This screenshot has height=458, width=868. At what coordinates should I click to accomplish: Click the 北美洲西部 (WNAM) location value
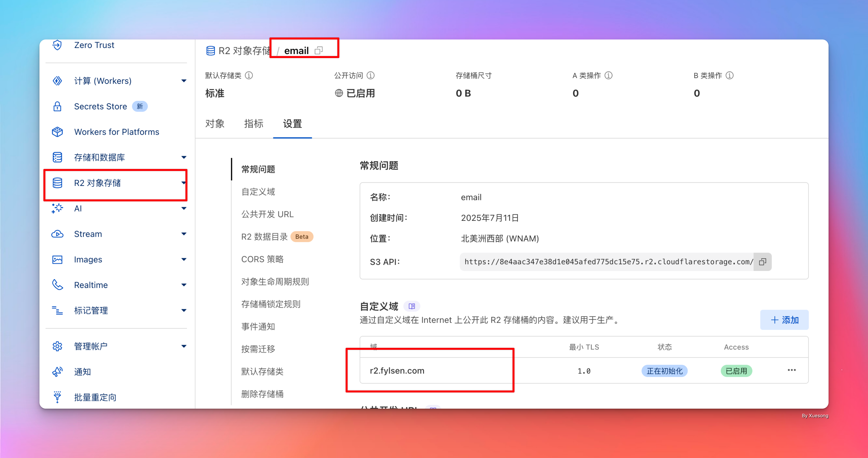500,239
